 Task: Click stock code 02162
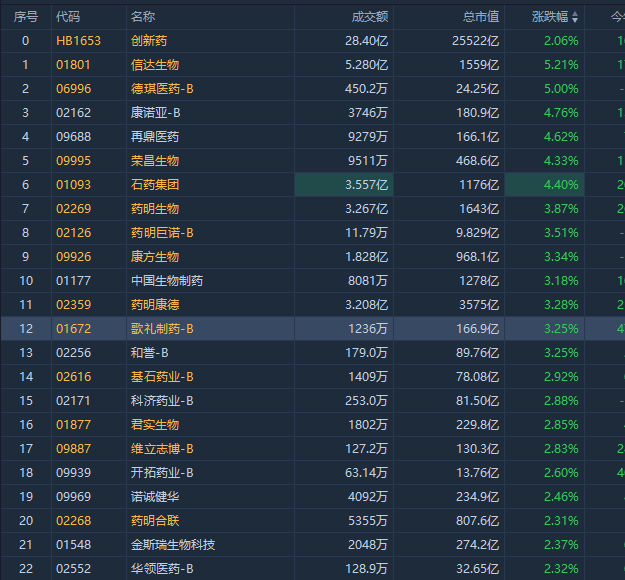[74, 113]
